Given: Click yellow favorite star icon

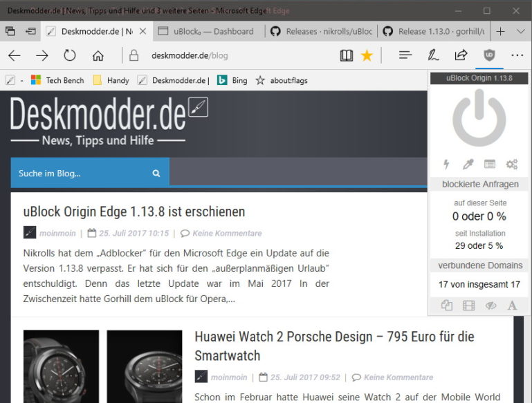Looking at the screenshot, I should point(367,55).
